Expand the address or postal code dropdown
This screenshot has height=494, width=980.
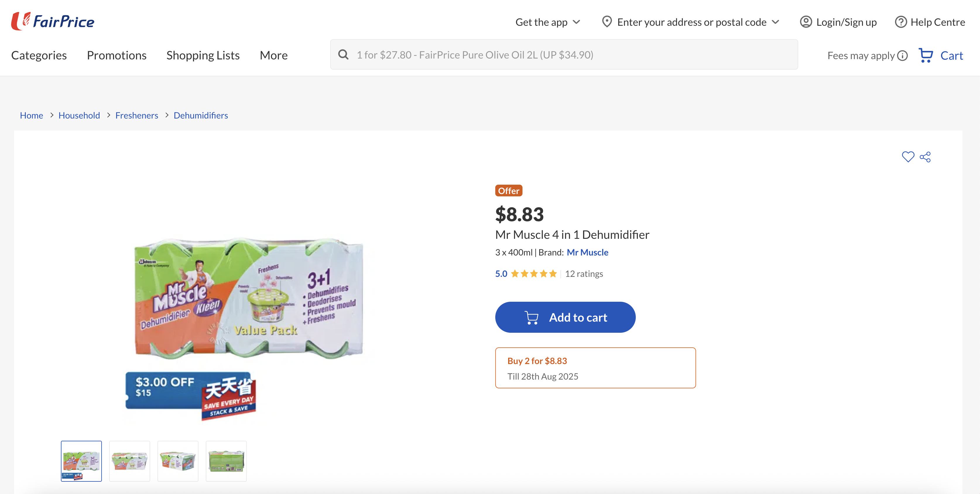point(775,22)
